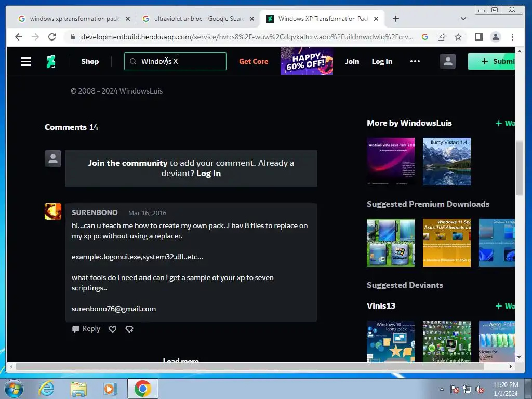Screen dimensions: 532x399
Task: Open File Explorer from taskbar
Action: point(78,389)
